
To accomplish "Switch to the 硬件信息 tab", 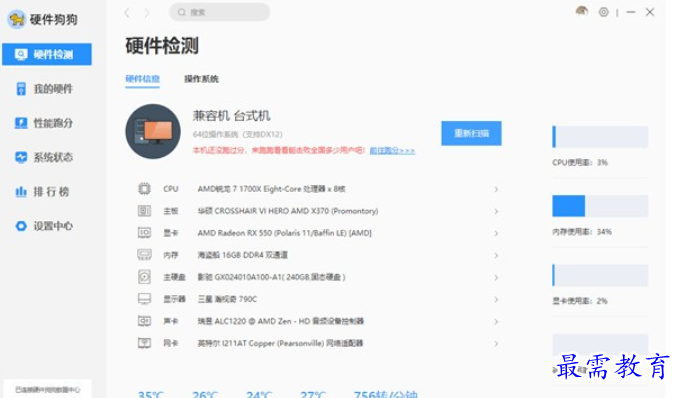I will point(143,79).
